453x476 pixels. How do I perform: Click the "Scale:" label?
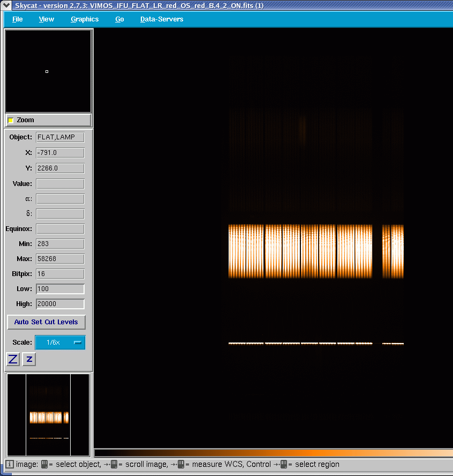click(x=22, y=343)
